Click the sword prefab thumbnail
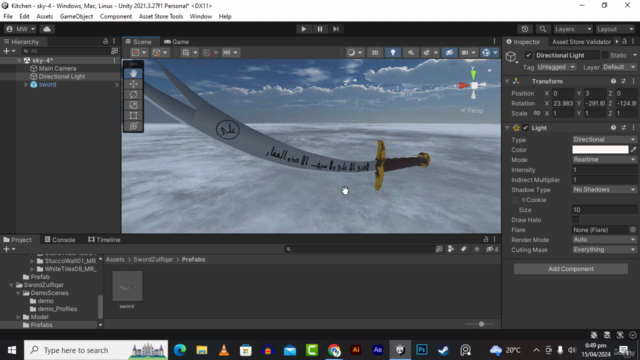The image size is (640, 360). [x=127, y=286]
